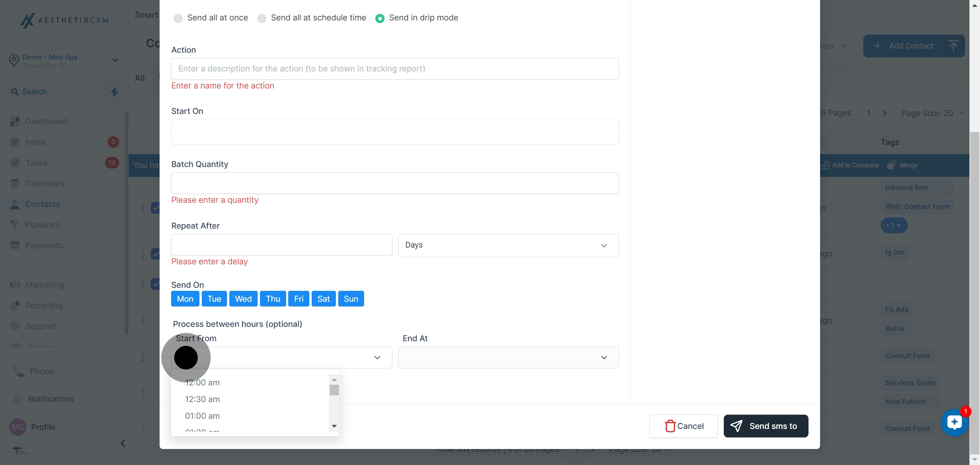Choose Send in drip mode option

click(380, 18)
